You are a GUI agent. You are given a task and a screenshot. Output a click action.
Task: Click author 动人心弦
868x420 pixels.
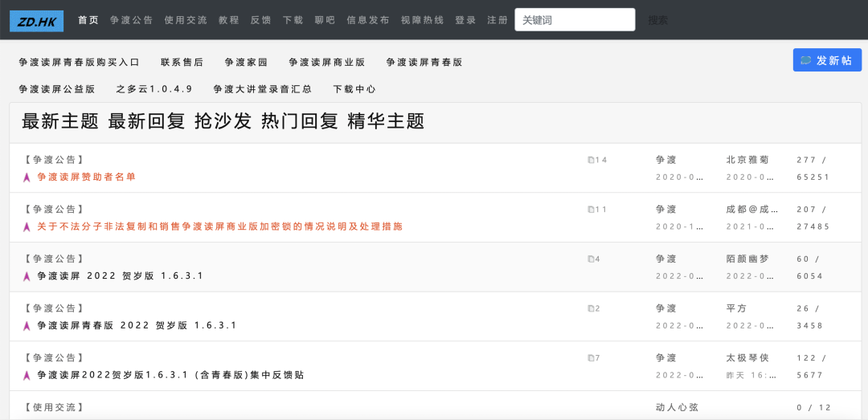pyautogui.click(x=677, y=408)
